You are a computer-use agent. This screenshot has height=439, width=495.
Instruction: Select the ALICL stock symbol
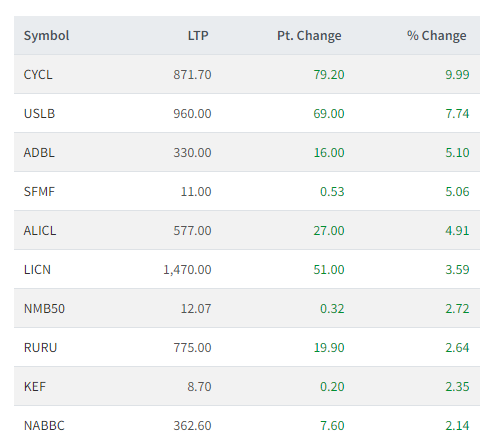coord(40,231)
